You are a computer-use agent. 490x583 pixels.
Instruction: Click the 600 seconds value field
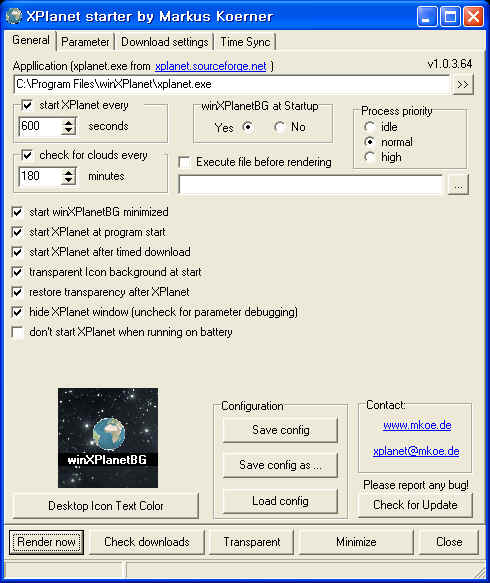(39, 126)
